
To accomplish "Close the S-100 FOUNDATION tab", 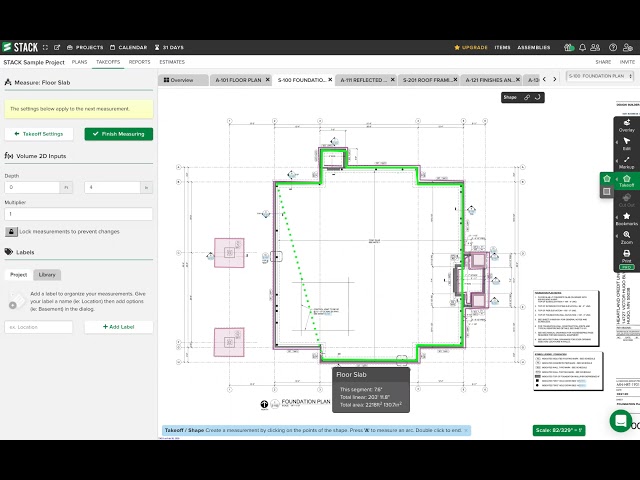I will click(330, 80).
